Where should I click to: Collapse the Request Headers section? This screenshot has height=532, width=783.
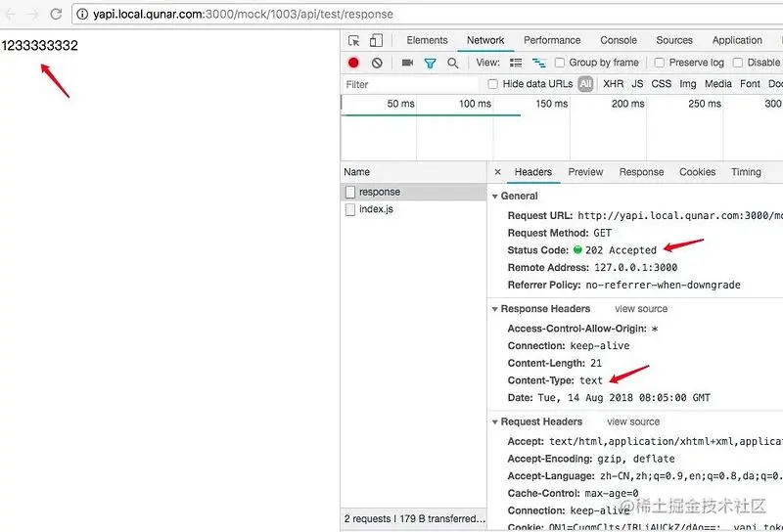[495, 421]
